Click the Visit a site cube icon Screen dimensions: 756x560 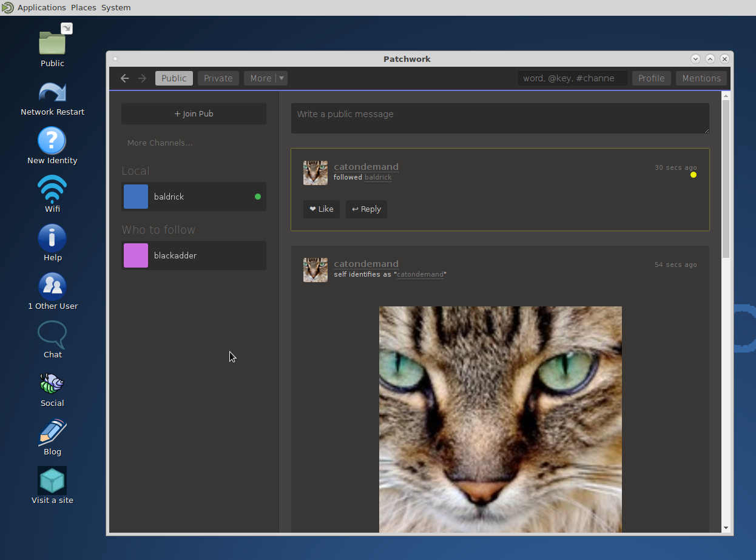[52, 481]
